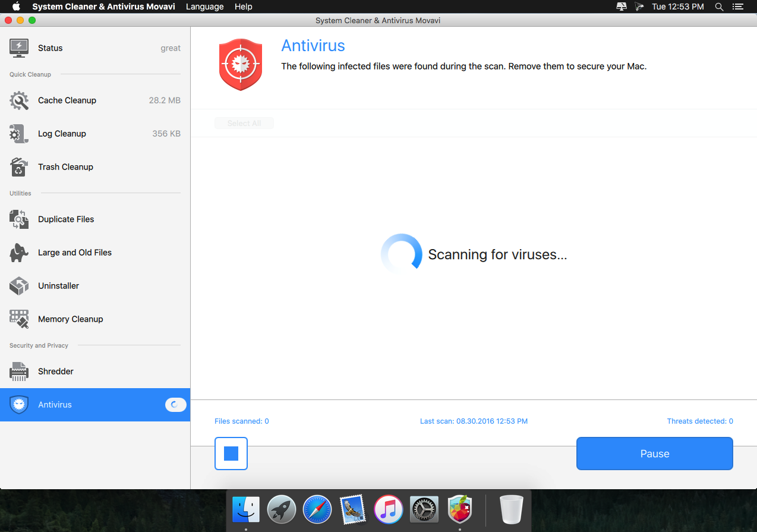Go to Duplicate Files utility

[x=95, y=219]
